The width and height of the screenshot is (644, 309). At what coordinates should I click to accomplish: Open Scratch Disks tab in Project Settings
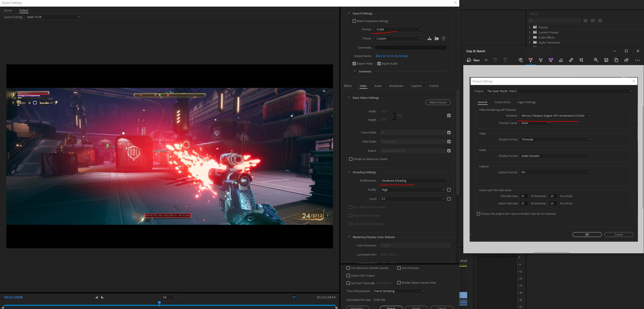pyautogui.click(x=502, y=102)
